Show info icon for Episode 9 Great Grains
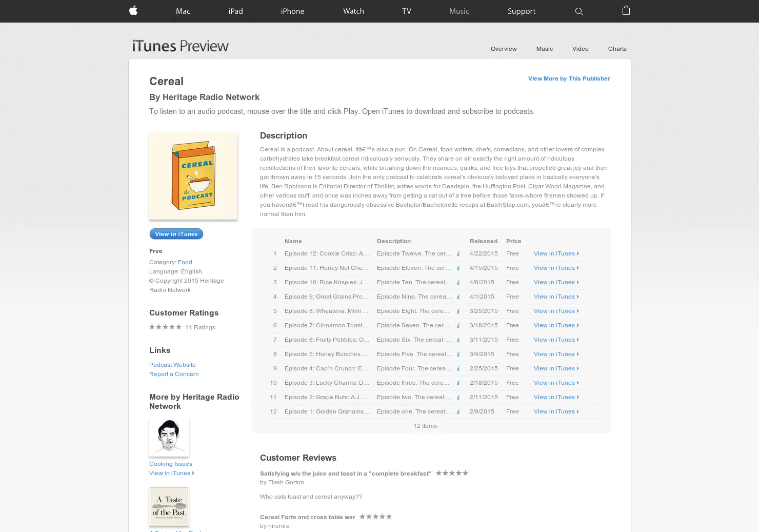Screen dimensions: 759x532 [x=458, y=297]
